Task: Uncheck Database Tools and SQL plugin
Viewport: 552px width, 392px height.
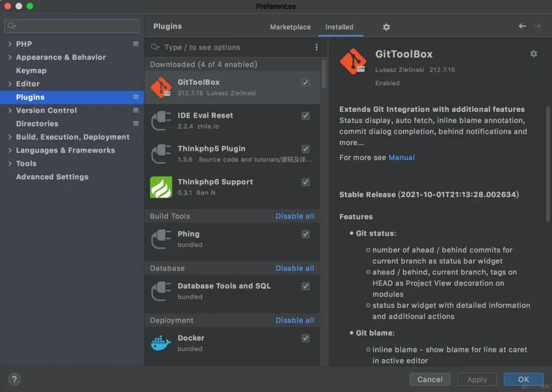Action: [x=306, y=286]
